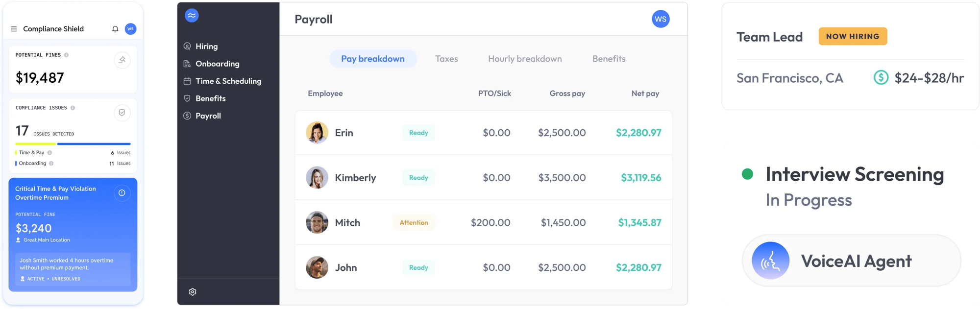Viewport: 980px width, 309px height.
Task: Open the Benefits tab in Payroll
Action: point(609,59)
